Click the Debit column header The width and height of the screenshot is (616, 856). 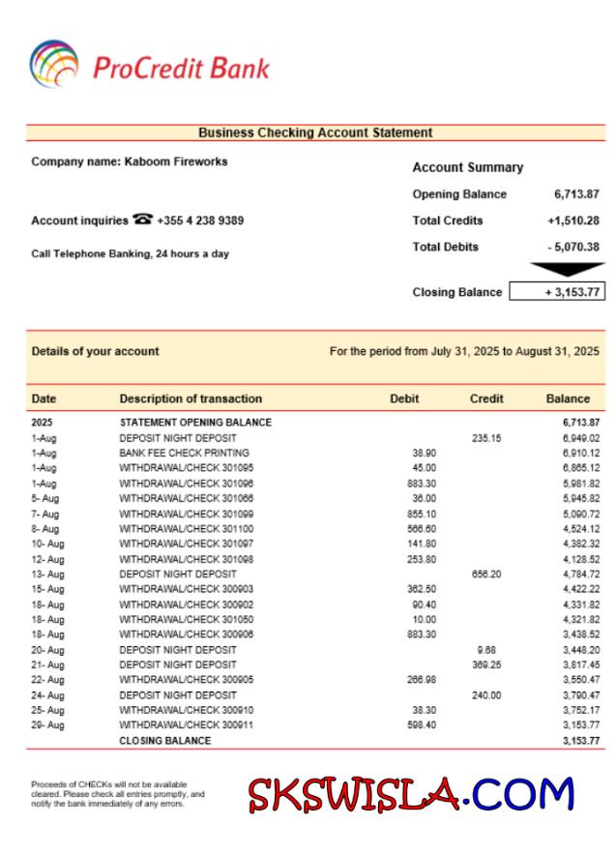point(404,398)
